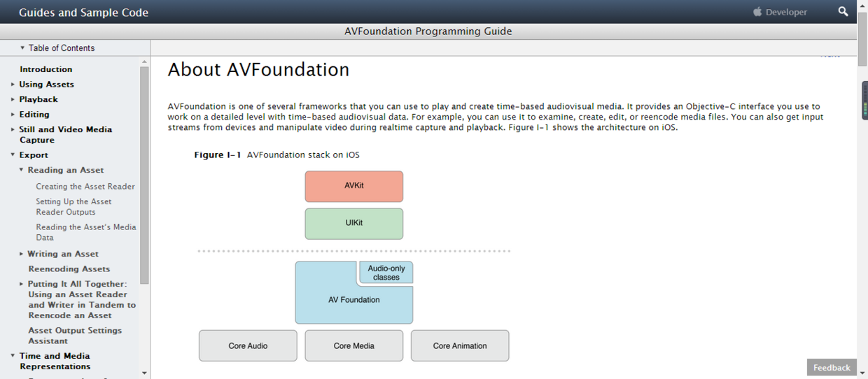Screen dimensions: 868x379
Task: Click the Feedback button
Action: 831,368
